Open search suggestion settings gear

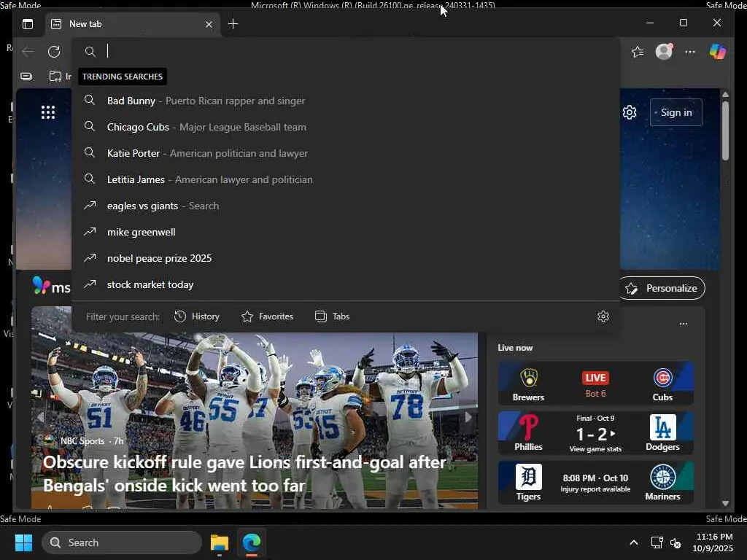(603, 316)
